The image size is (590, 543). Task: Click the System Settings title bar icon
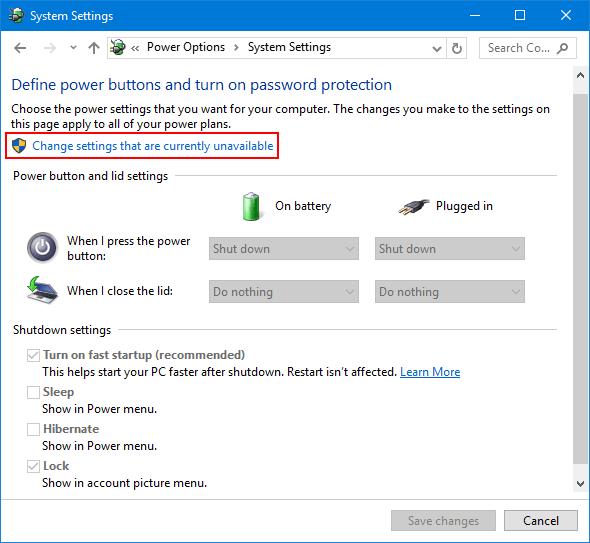click(16, 15)
